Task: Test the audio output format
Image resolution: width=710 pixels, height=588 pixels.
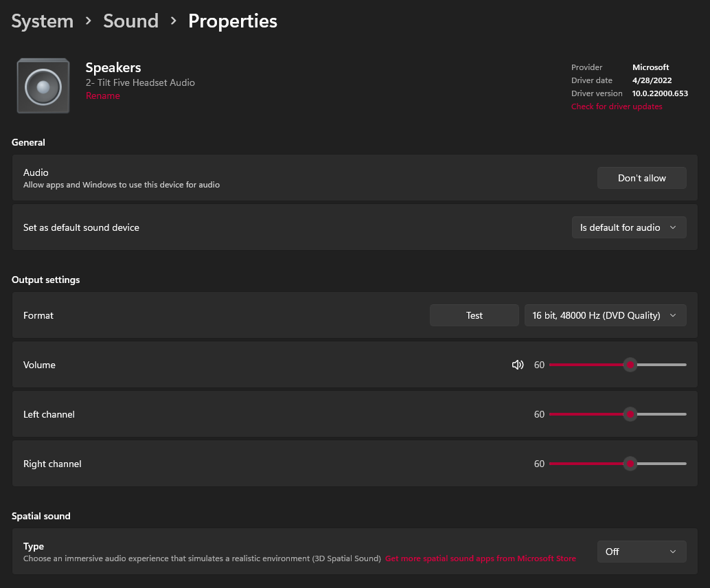Action: click(x=474, y=315)
